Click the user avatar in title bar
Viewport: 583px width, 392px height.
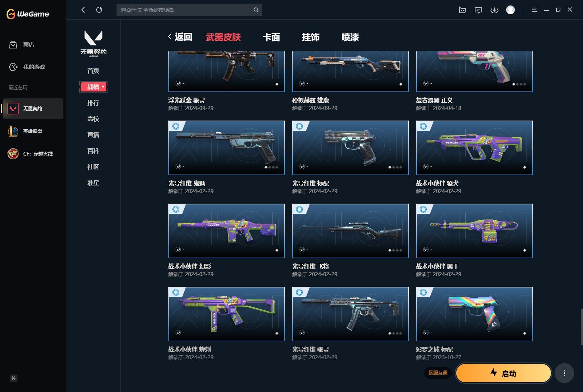pos(510,10)
